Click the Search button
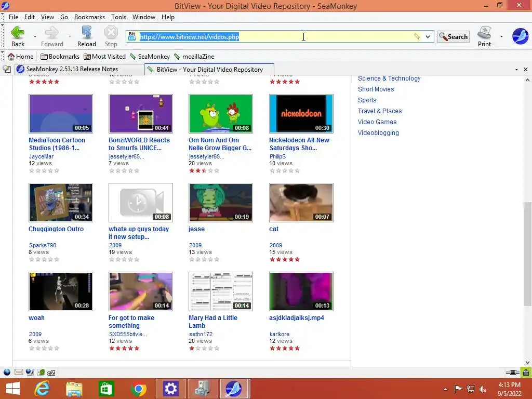532x399 pixels. click(x=453, y=37)
